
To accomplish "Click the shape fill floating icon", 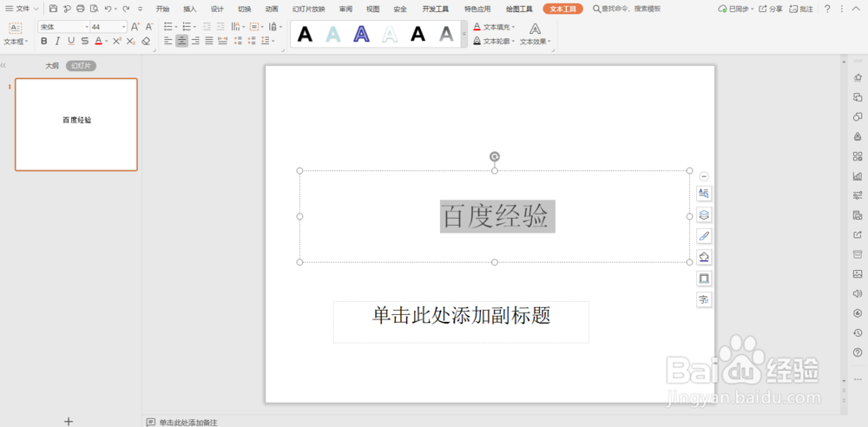I will [x=704, y=257].
